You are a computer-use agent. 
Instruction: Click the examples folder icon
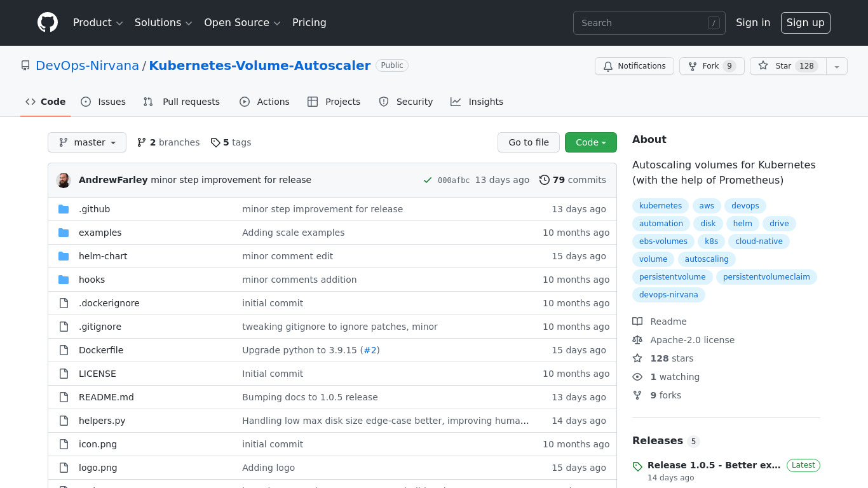click(x=64, y=233)
